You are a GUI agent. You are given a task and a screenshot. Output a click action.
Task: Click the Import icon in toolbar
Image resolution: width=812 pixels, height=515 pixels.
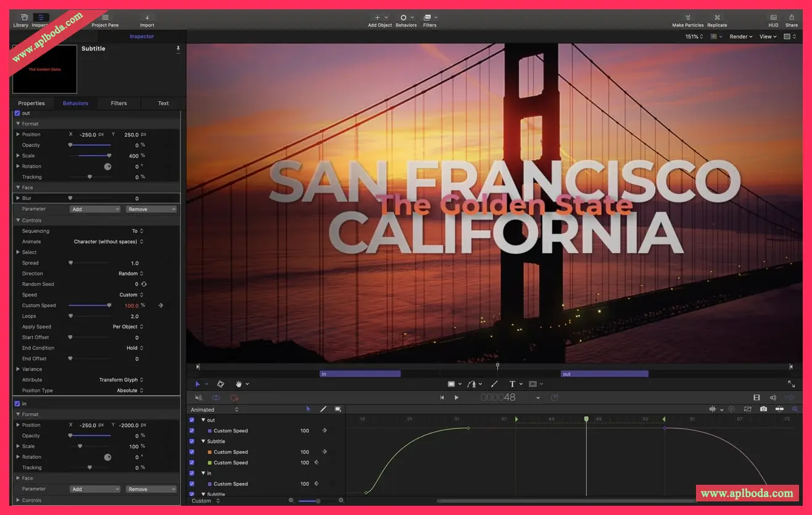pos(147,17)
